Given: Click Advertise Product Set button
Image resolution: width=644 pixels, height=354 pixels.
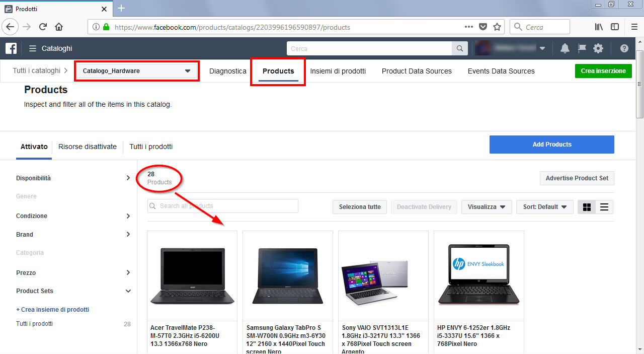Looking at the screenshot, I should (577, 178).
